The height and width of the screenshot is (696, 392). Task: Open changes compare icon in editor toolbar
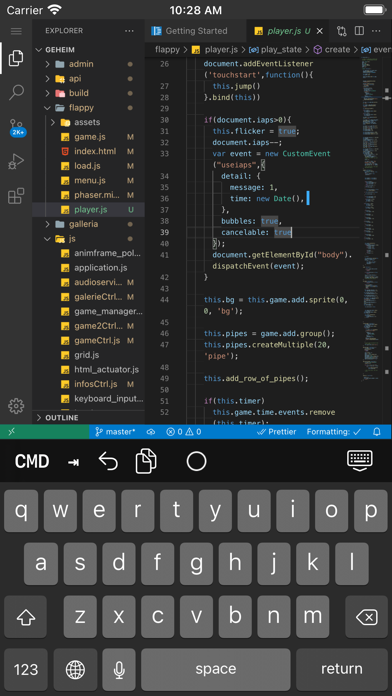click(x=341, y=31)
